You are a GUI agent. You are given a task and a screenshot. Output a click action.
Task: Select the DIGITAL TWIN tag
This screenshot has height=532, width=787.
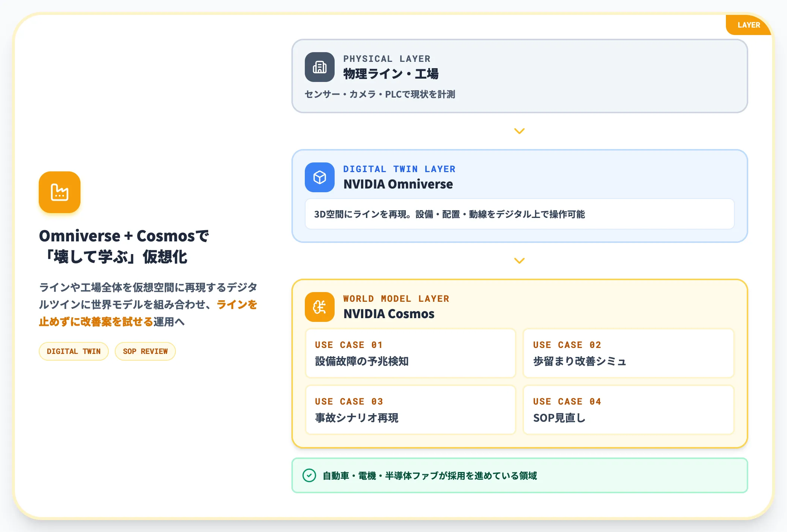74,351
